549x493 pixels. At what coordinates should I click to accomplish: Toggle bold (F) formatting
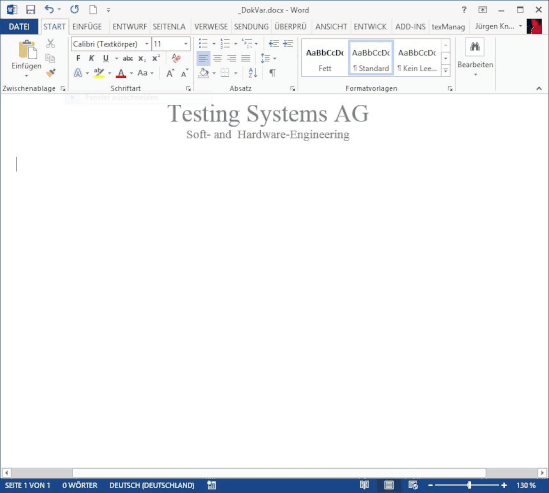pos(78,58)
